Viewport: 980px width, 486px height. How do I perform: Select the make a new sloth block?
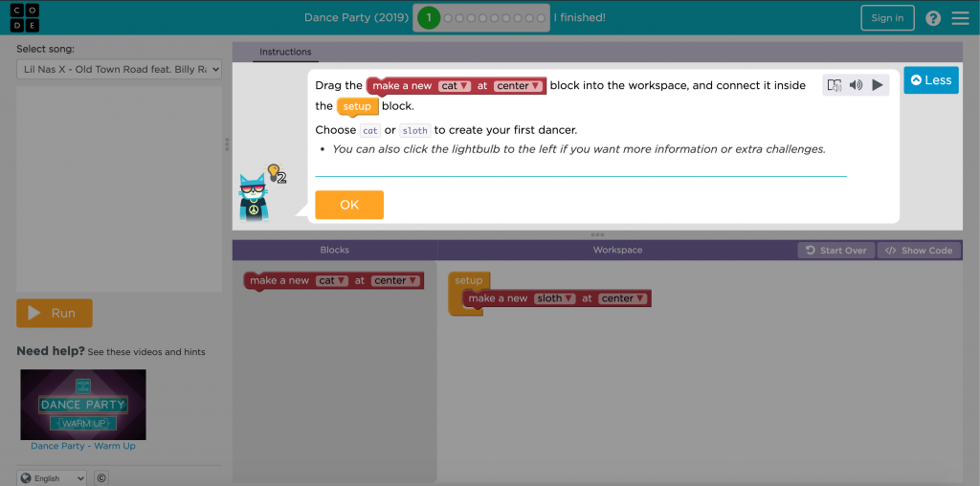500,298
